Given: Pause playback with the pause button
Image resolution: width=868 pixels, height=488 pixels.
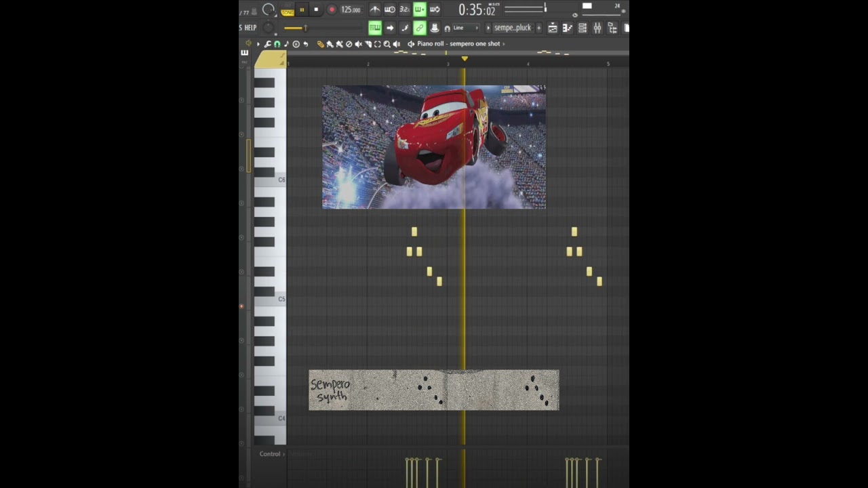Looking at the screenshot, I should pos(302,9).
